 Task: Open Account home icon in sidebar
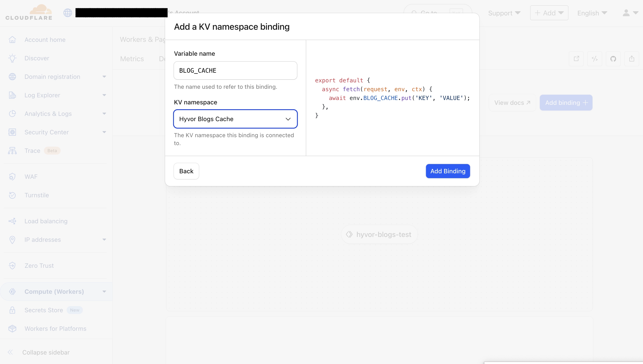click(12, 40)
